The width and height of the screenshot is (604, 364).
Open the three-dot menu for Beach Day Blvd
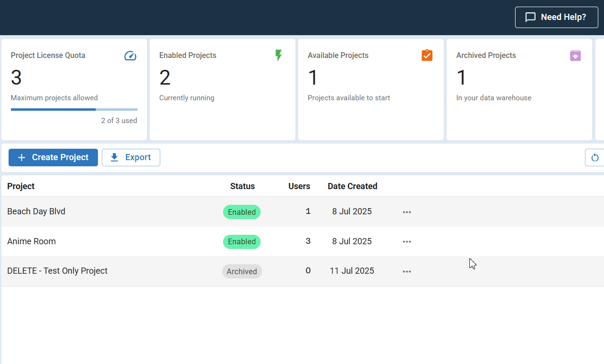click(407, 212)
